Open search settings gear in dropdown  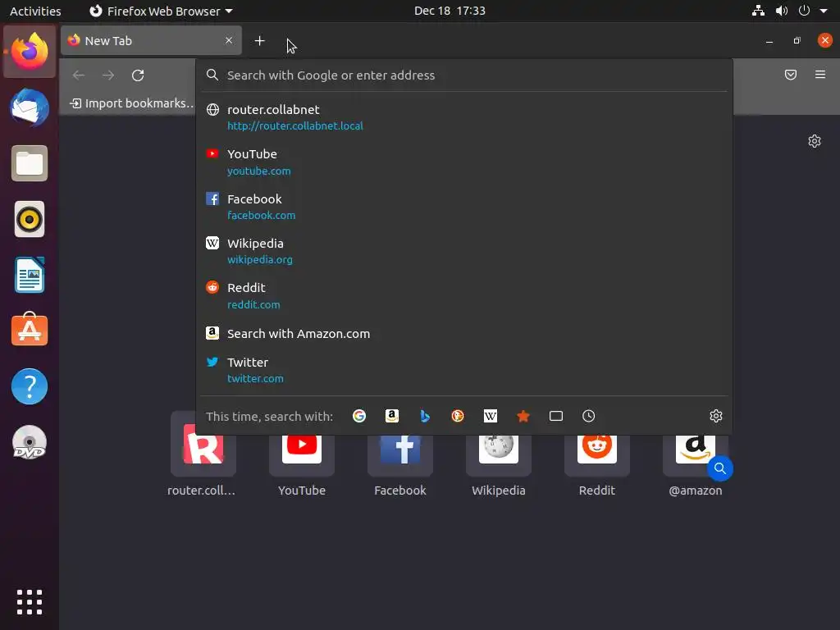coord(715,416)
